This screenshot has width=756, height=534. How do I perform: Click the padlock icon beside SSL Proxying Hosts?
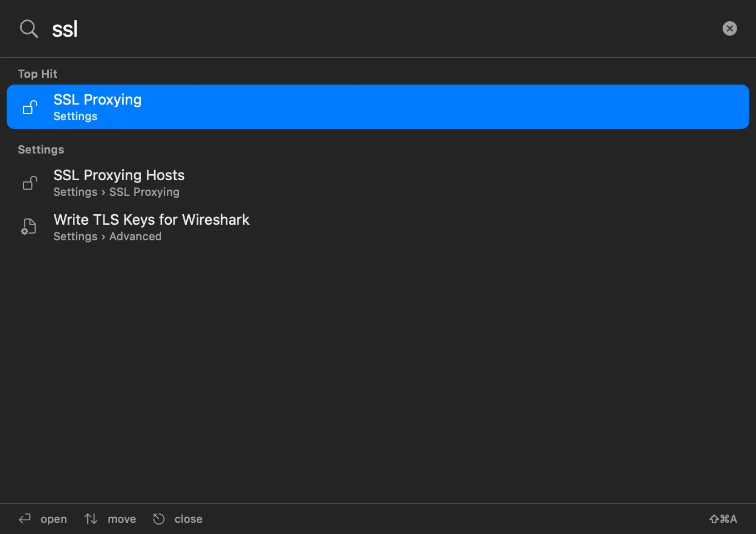click(30, 182)
